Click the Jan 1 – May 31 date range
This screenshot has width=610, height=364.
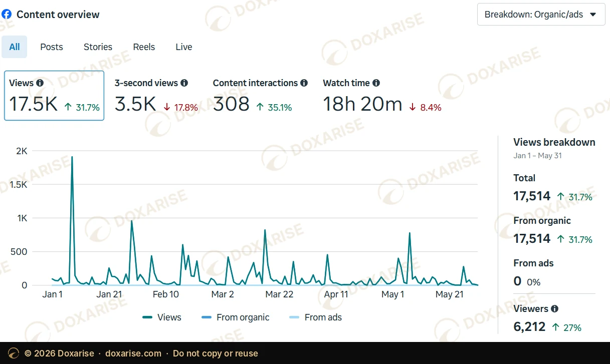(537, 156)
